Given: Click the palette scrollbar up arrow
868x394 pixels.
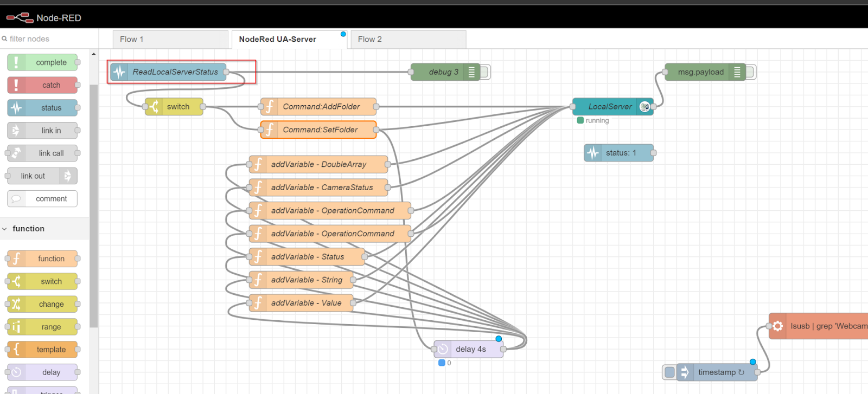Looking at the screenshot, I should coord(94,54).
